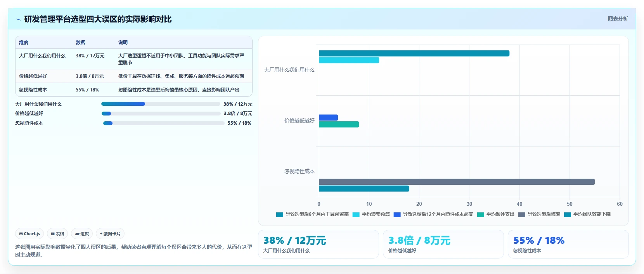
Task: Toggle legend 平均额外支出
Action: point(496,214)
